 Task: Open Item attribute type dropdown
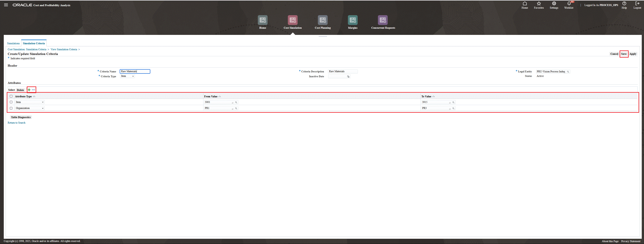pyautogui.click(x=29, y=102)
